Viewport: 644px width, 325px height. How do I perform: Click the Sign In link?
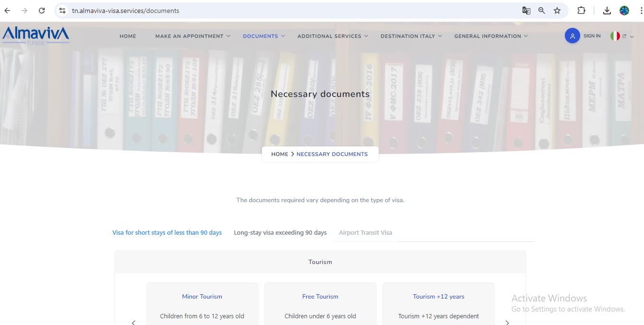coord(592,36)
